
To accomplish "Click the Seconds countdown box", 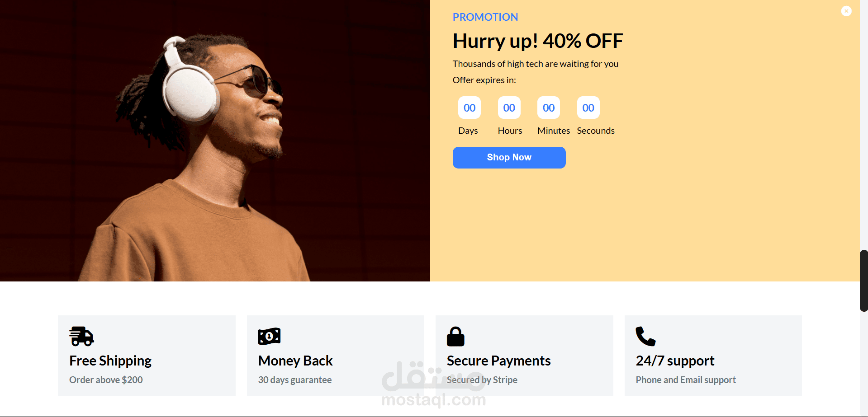I will point(588,108).
